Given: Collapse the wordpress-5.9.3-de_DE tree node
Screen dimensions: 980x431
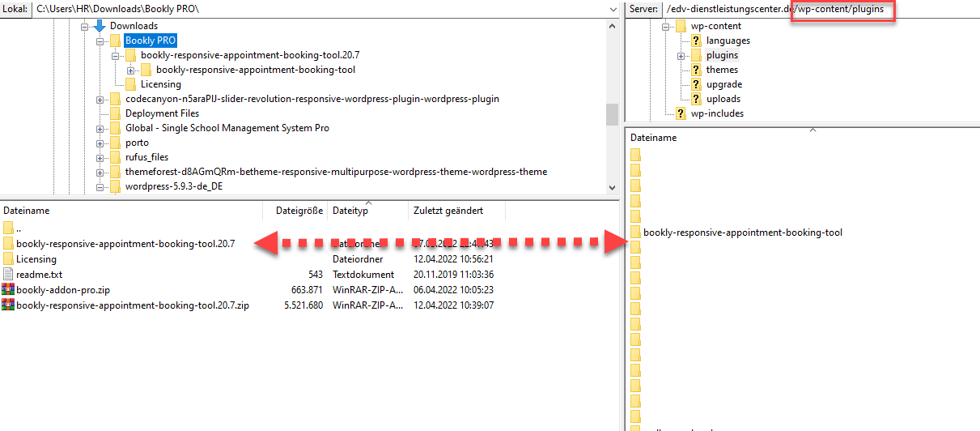Looking at the screenshot, I should (100, 186).
